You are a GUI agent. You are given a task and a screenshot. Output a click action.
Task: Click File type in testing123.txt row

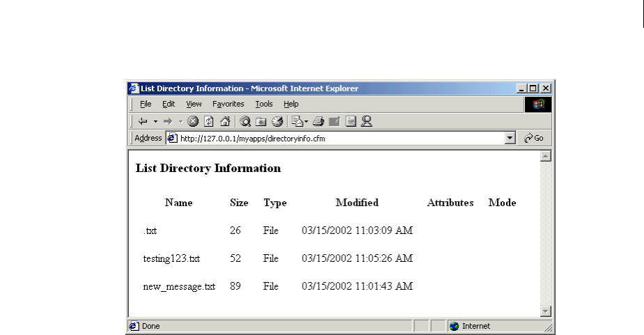point(271,258)
